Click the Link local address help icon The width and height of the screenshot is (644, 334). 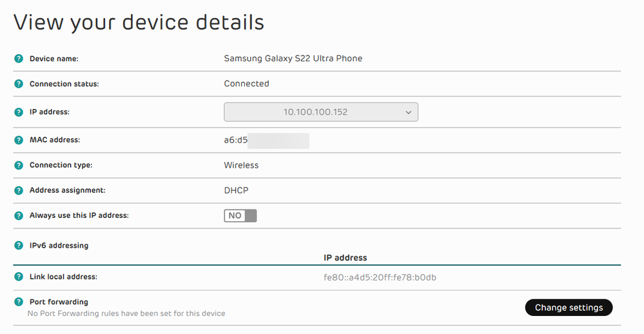pyautogui.click(x=19, y=277)
